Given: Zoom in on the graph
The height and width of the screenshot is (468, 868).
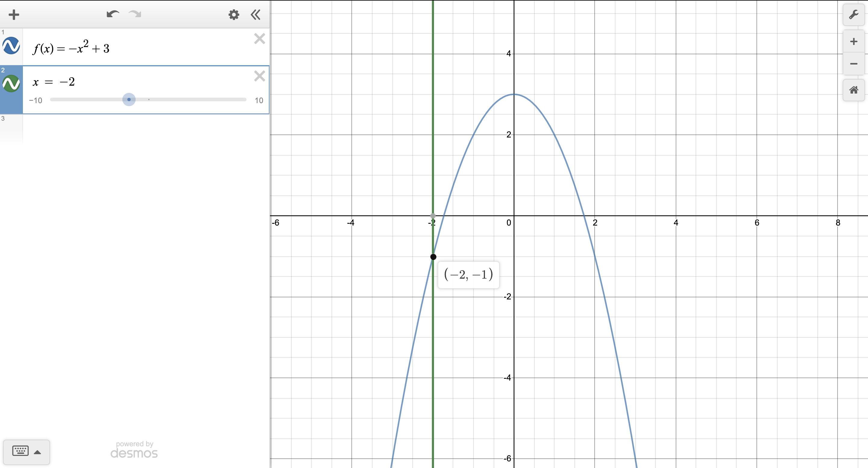Looking at the screenshot, I should click(x=853, y=42).
